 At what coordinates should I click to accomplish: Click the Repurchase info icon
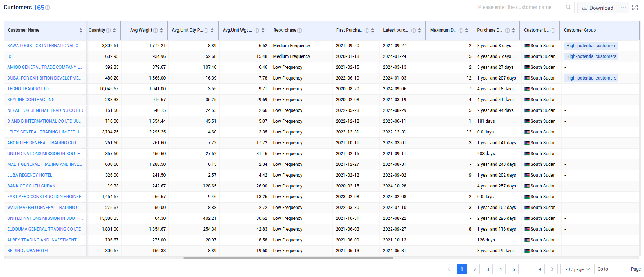click(300, 31)
